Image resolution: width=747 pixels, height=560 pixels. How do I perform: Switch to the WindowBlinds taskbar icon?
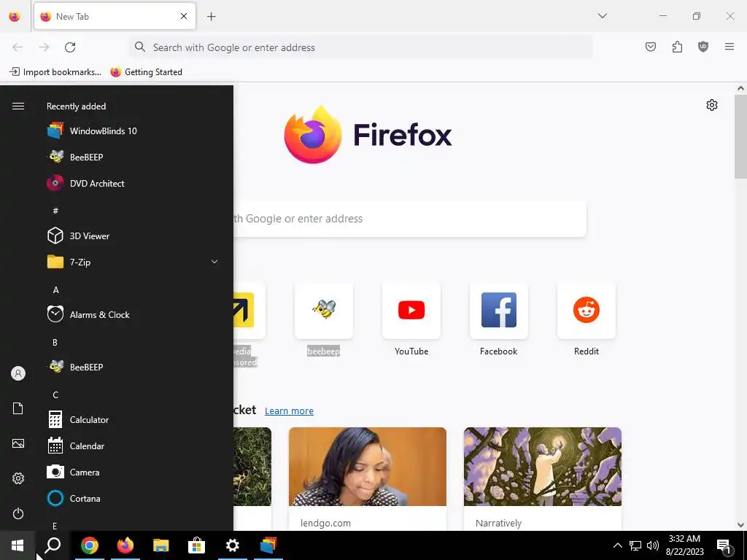click(x=268, y=545)
